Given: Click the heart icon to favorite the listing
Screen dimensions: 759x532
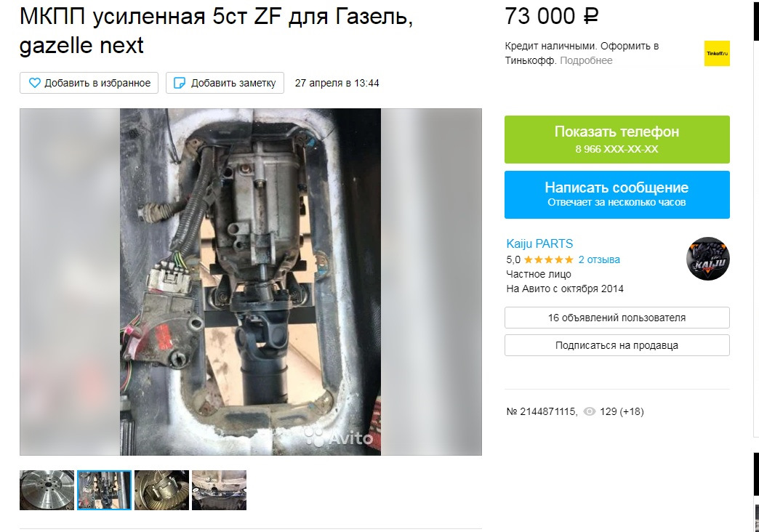Looking at the screenshot, I should coord(34,83).
